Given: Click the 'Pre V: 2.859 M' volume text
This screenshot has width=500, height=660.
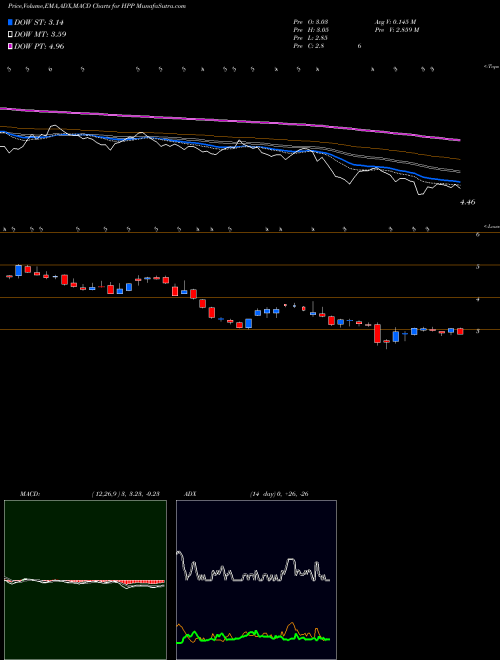Looking at the screenshot, I should pyautogui.click(x=396, y=29).
